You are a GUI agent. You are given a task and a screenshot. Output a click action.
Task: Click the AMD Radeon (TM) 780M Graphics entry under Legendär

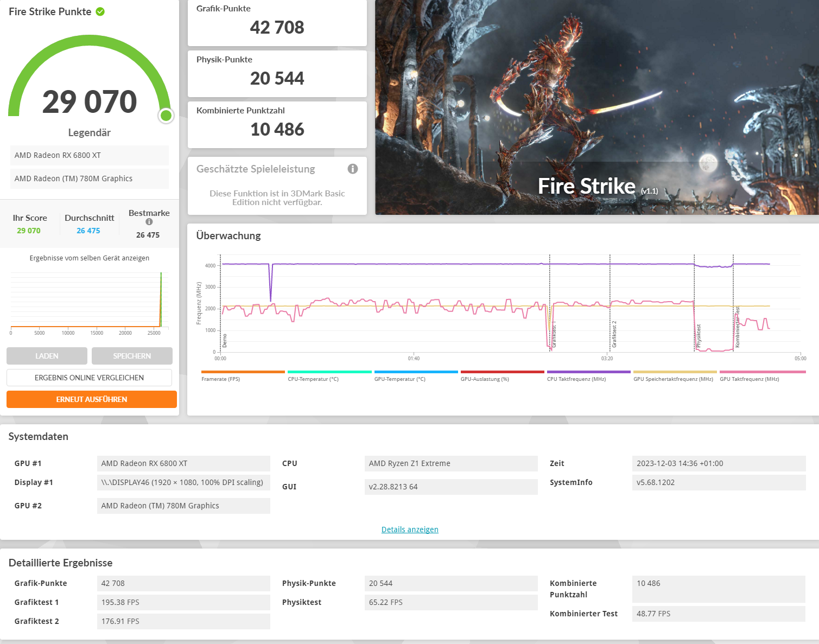[x=89, y=178]
